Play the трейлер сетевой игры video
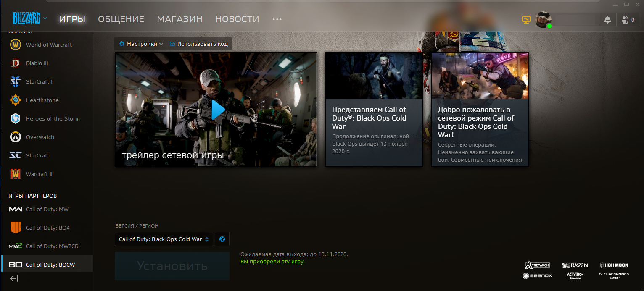Viewport: 644px width, 291px height. coord(217,110)
